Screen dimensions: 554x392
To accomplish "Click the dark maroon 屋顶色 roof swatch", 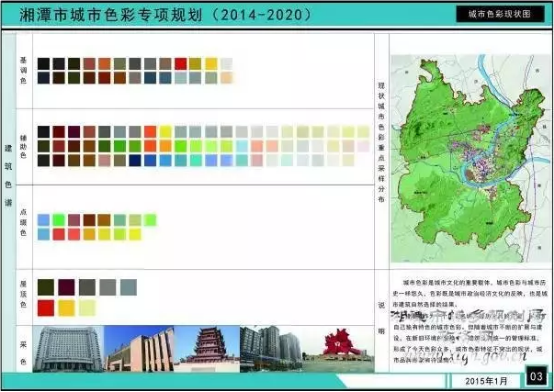I will [x=66, y=287].
